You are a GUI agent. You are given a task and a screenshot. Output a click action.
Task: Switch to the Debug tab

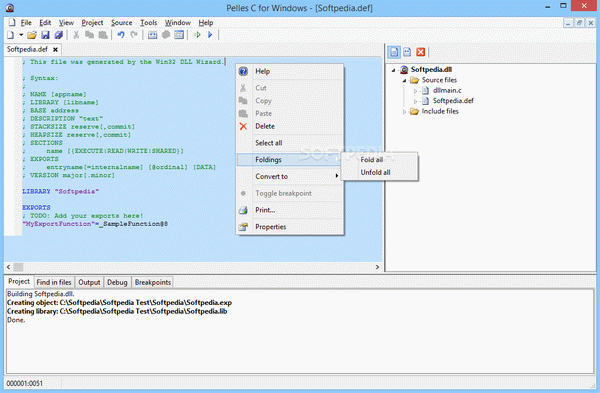pos(117,282)
